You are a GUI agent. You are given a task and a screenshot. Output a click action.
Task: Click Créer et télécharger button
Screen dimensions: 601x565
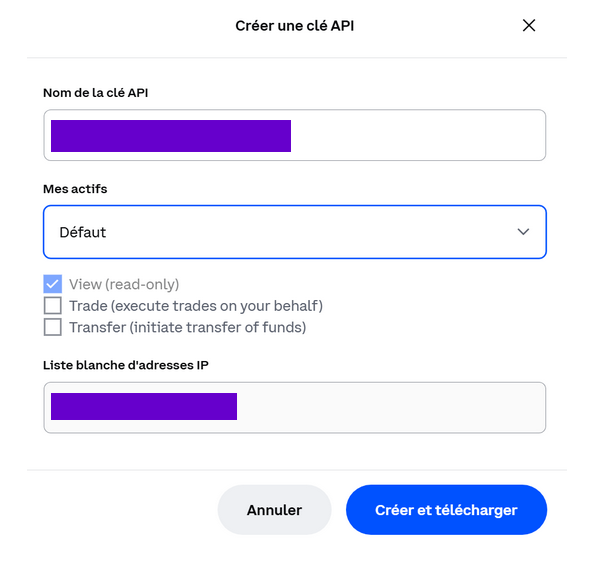pyautogui.click(x=446, y=510)
